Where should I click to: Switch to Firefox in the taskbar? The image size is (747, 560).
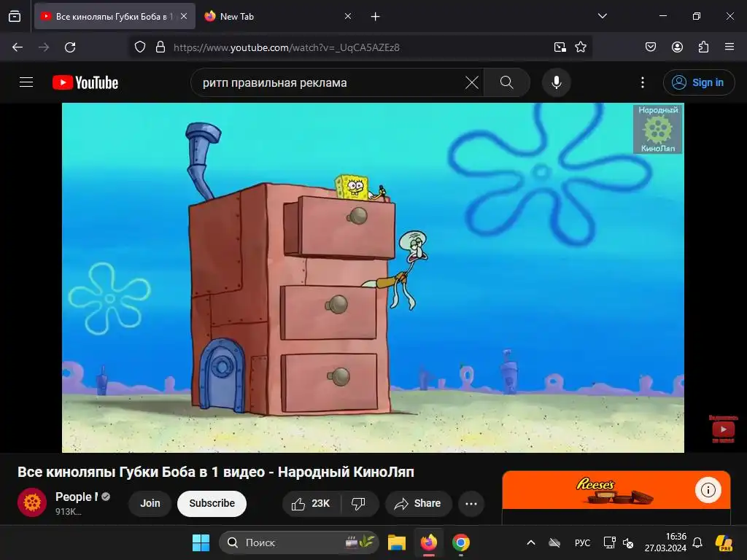(429, 542)
